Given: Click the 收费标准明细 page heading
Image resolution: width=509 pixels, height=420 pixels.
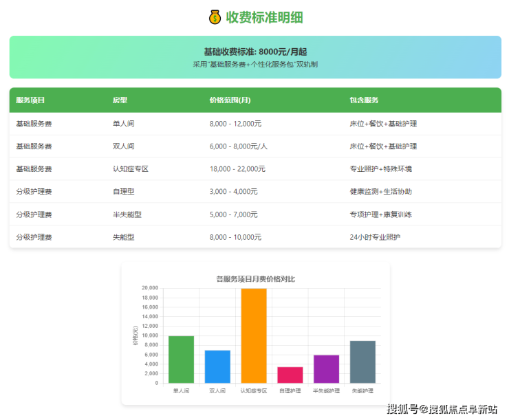Looking at the screenshot, I should [x=264, y=17].
